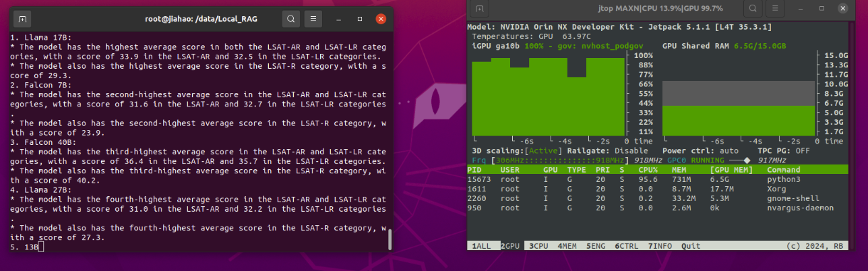Go to the 4MEM page in jtop
Screen dimensions: 868x271
(x=568, y=246)
